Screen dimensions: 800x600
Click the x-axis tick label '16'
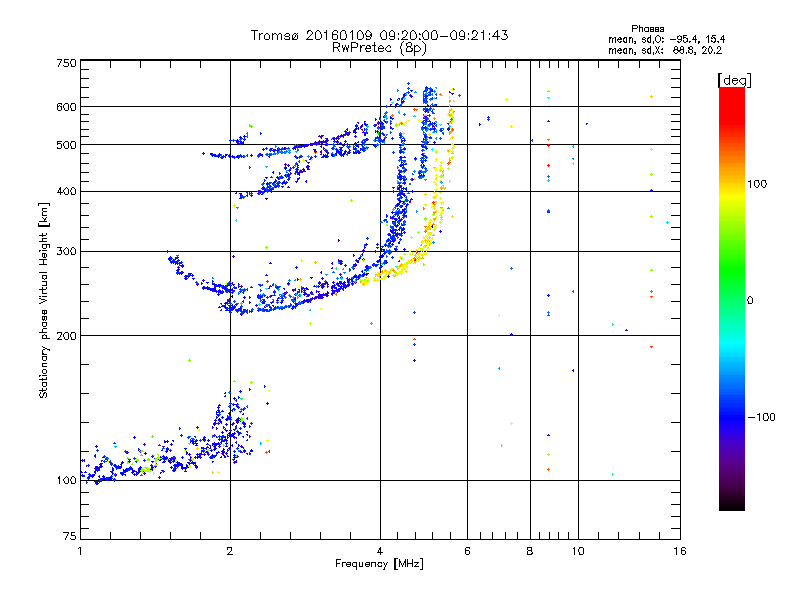(x=680, y=551)
